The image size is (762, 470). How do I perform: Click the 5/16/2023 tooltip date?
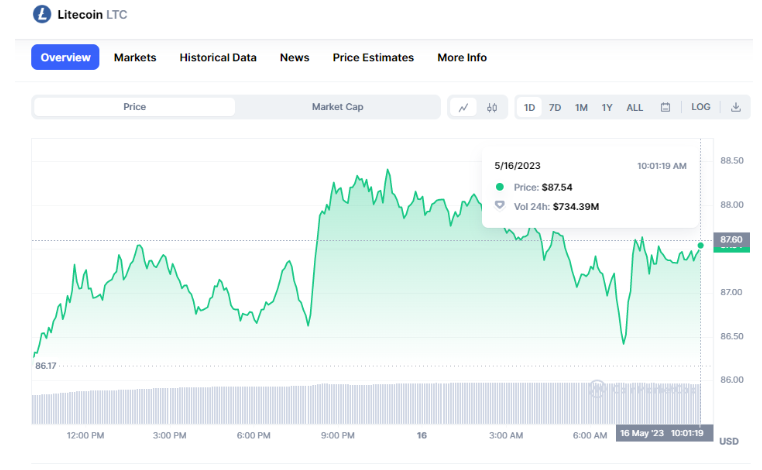tap(517, 166)
